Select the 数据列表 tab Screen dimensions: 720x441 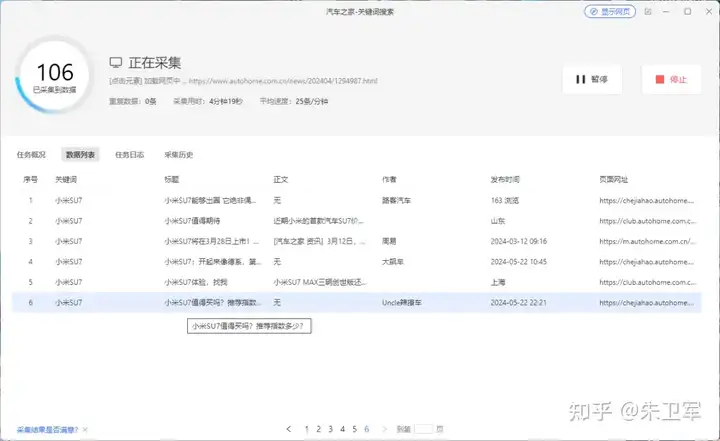(80, 155)
